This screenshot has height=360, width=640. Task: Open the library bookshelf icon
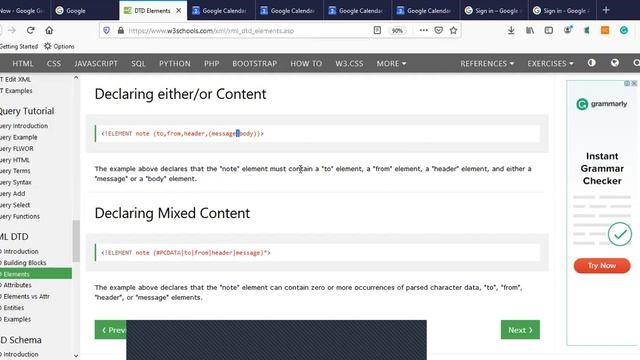[x=530, y=30]
